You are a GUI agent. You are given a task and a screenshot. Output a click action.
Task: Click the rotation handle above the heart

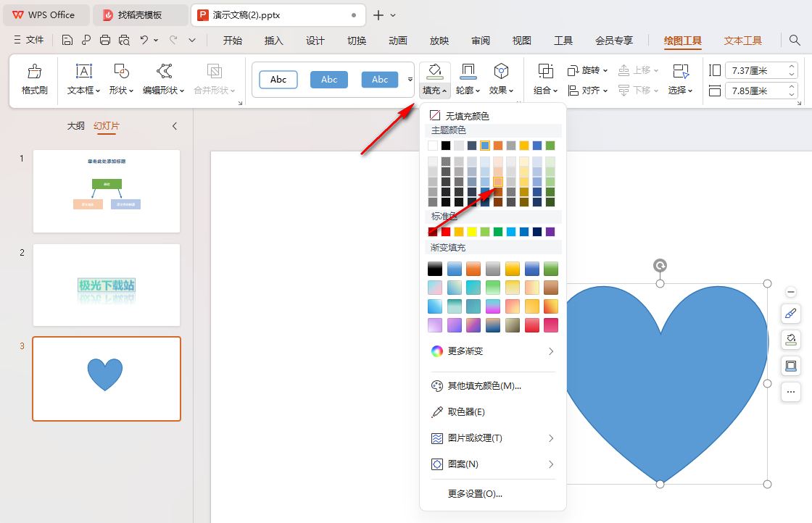coord(660,266)
